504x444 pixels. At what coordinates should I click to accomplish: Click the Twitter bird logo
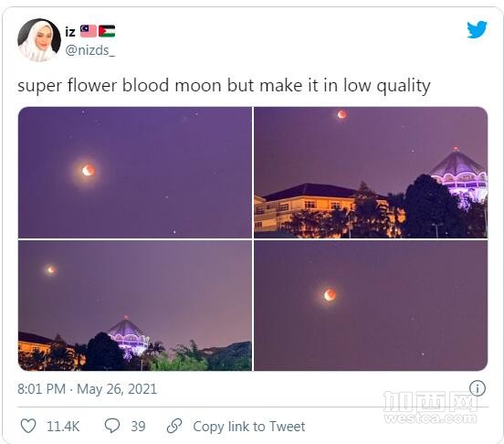click(x=477, y=29)
